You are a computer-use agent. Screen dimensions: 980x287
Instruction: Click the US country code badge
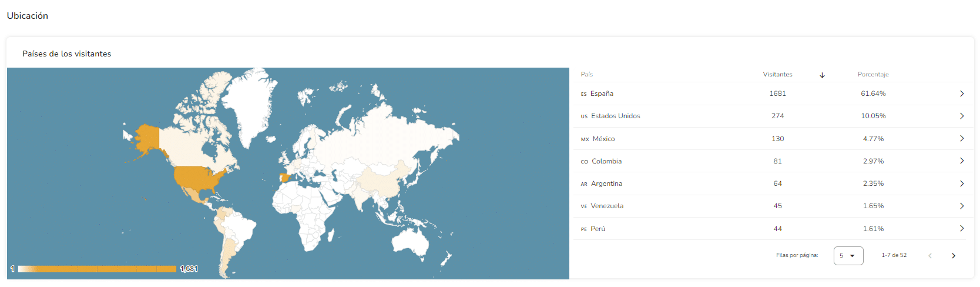click(584, 116)
